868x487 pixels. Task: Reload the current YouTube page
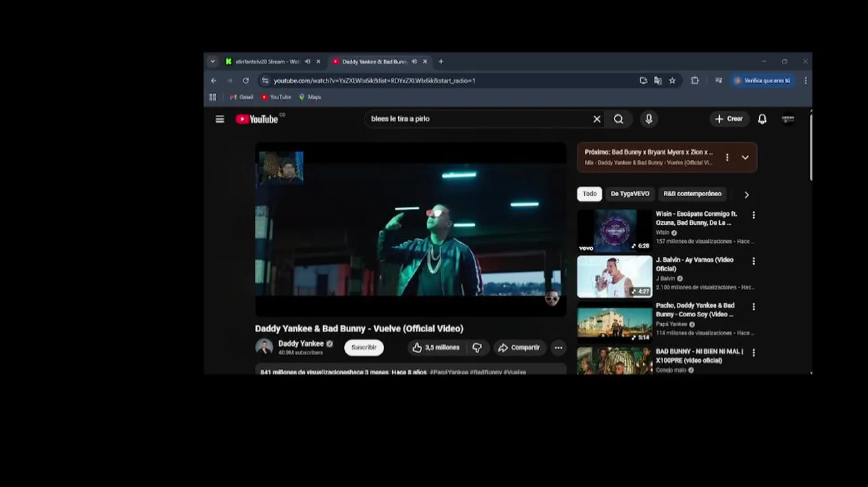245,80
